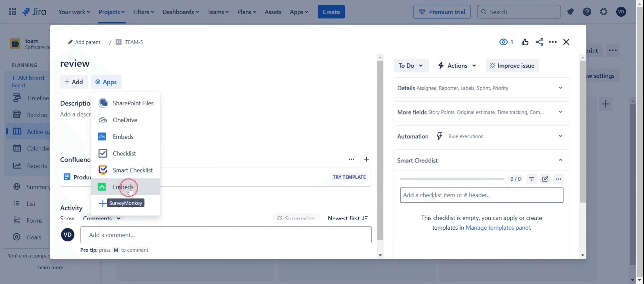Image resolution: width=644 pixels, height=284 pixels.
Task: Click the Add parent link
Action: (84, 42)
